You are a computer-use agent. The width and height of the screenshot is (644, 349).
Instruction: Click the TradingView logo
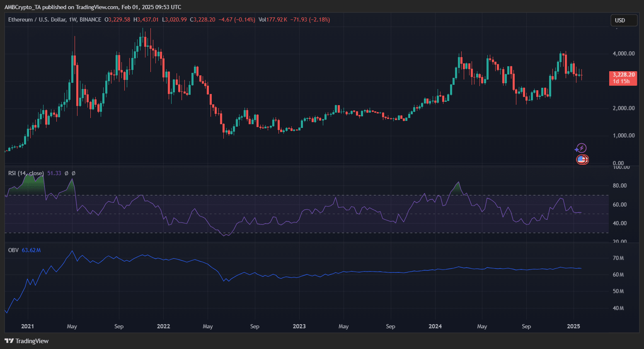pyautogui.click(x=27, y=341)
